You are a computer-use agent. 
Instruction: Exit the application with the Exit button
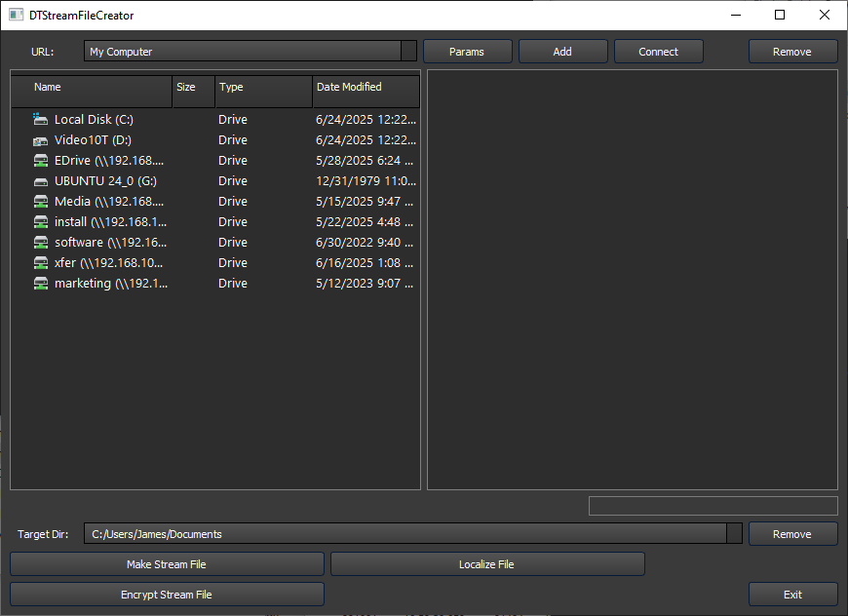tap(792, 595)
